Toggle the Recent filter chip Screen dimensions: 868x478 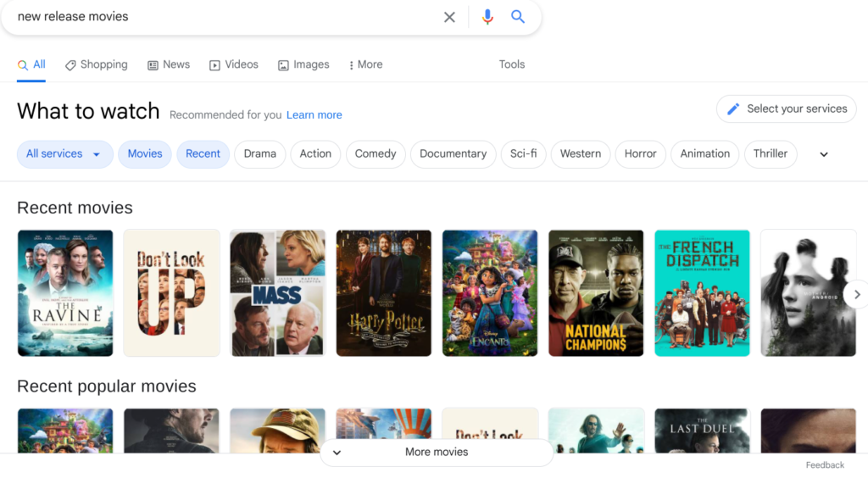tap(203, 154)
